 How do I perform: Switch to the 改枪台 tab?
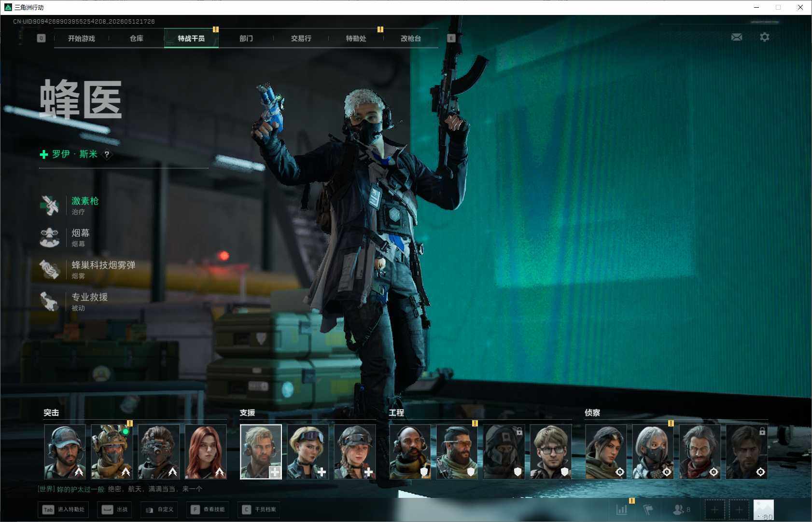411,38
